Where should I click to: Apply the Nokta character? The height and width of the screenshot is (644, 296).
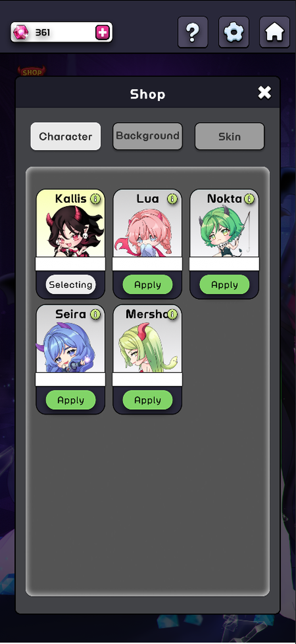224,285
